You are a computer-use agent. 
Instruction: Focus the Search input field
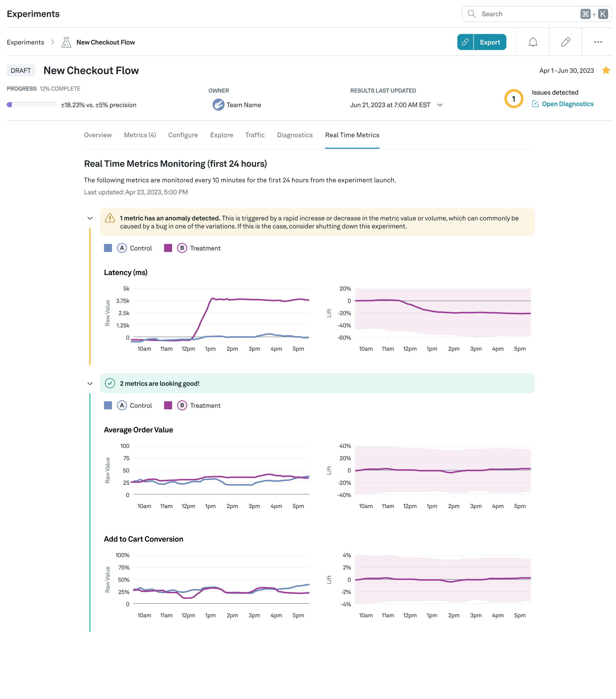click(537, 14)
